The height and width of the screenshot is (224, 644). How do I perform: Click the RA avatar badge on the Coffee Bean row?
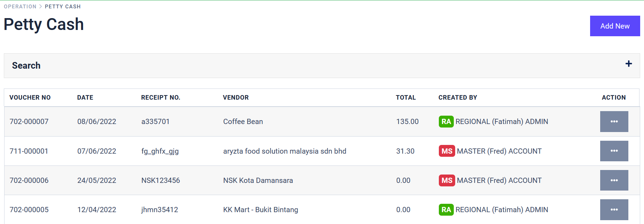tap(446, 121)
